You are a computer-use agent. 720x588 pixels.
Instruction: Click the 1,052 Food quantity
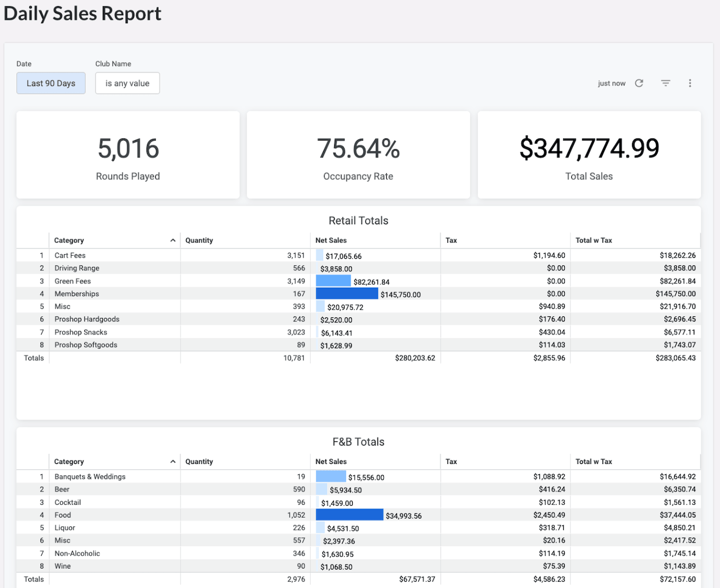click(x=296, y=515)
